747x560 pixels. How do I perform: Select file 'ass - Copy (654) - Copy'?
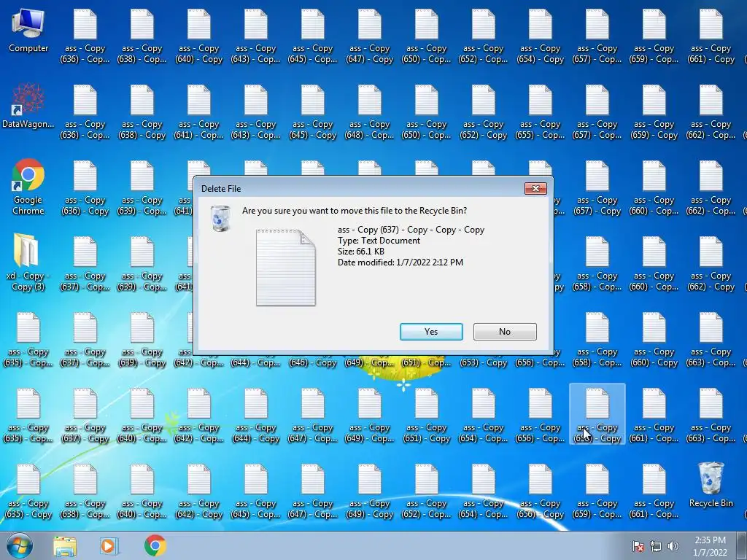point(541,36)
